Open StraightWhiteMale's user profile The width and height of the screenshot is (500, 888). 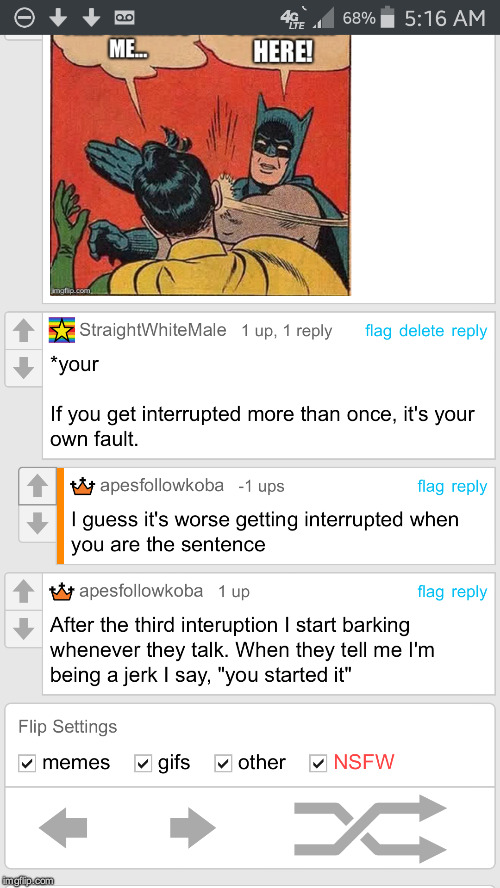click(x=153, y=330)
